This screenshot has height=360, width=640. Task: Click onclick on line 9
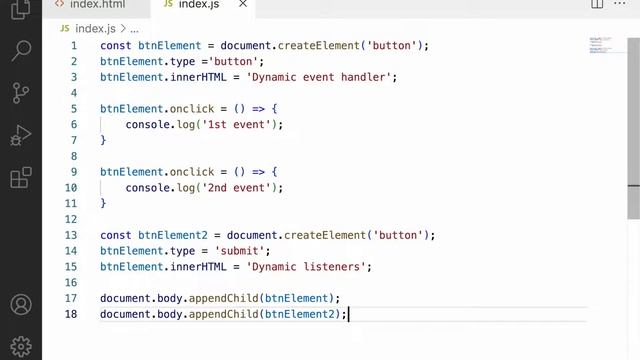coord(192,172)
